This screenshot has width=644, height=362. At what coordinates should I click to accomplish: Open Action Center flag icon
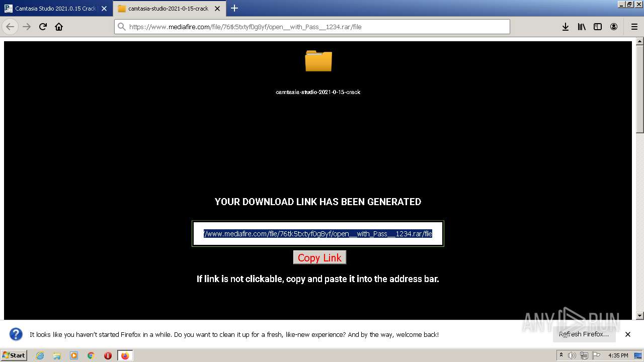(596, 355)
